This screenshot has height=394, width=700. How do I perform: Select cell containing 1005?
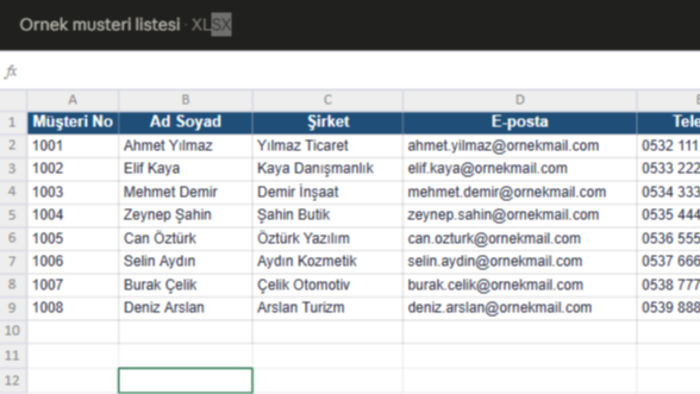[x=73, y=238]
